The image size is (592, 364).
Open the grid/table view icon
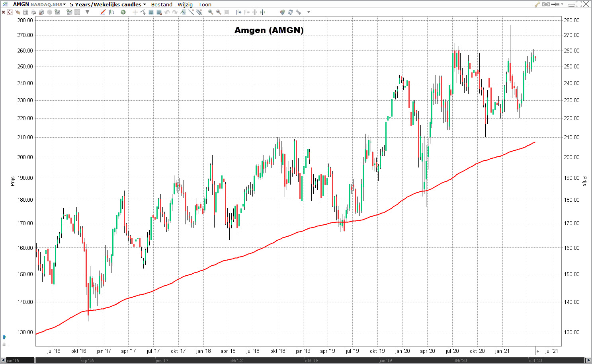click(25, 12)
